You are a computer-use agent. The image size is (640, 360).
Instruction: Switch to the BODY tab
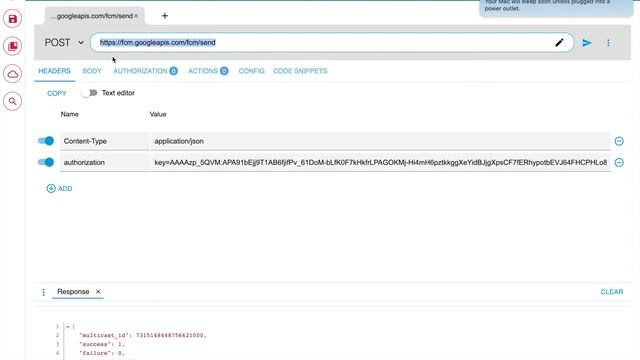pyautogui.click(x=92, y=71)
